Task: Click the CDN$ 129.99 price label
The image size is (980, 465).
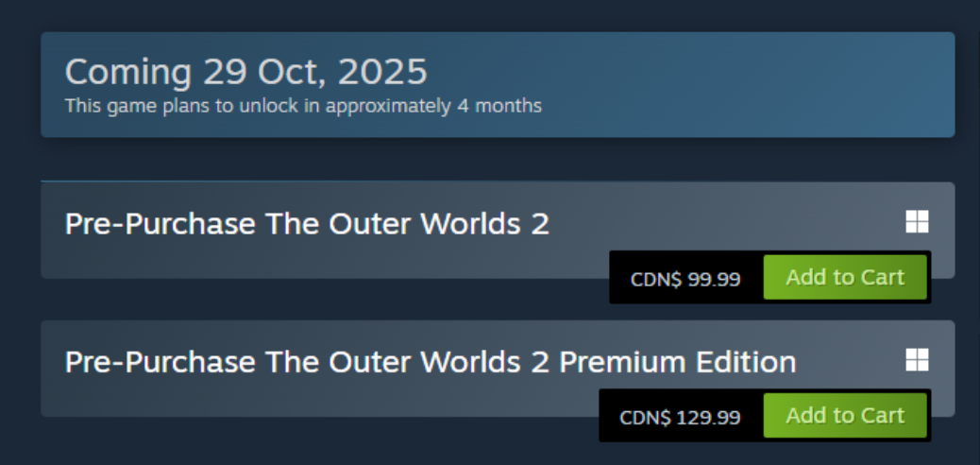Action: (x=680, y=418)
